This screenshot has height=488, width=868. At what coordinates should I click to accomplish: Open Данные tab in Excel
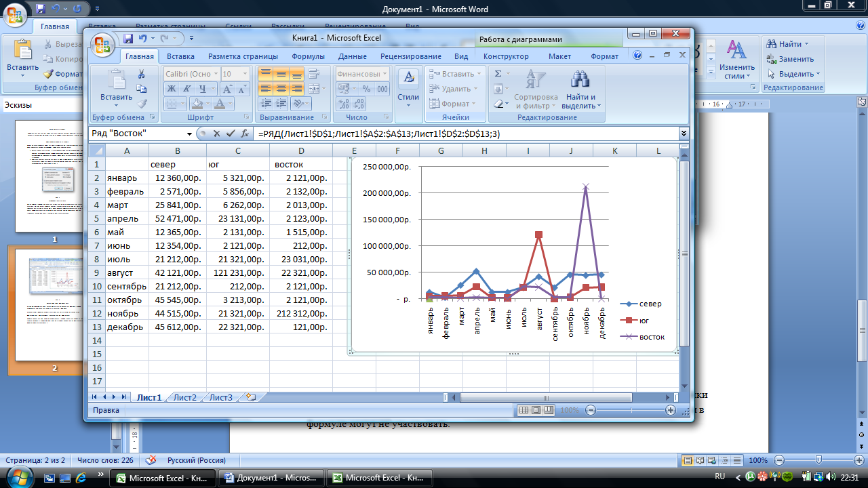click(x=353, y=56)
